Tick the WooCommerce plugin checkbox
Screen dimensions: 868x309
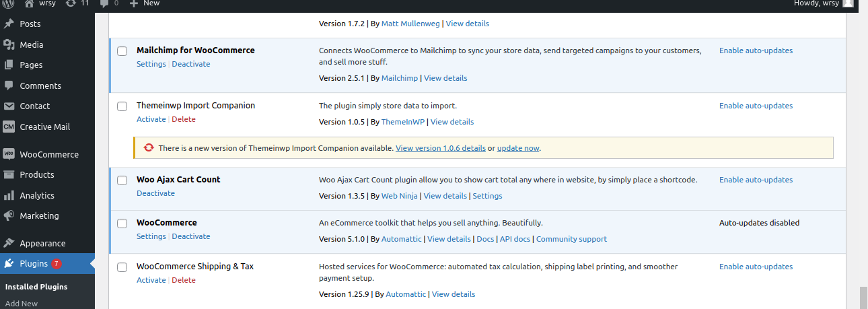tap(122, 224)
